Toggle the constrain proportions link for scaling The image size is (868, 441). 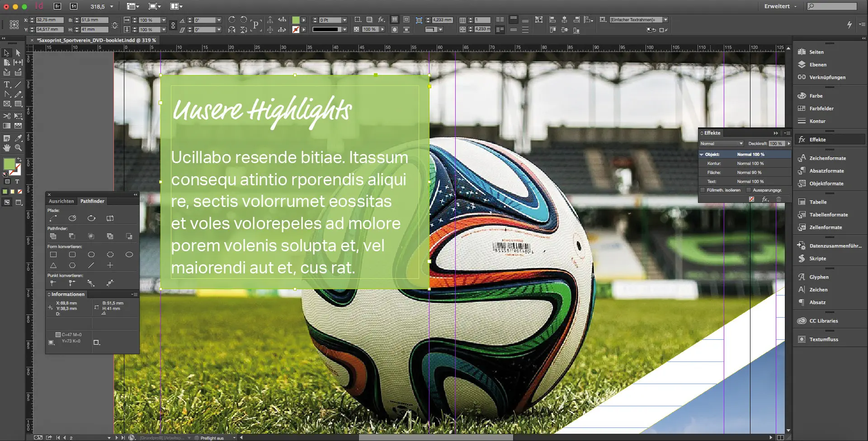point(173,25)
